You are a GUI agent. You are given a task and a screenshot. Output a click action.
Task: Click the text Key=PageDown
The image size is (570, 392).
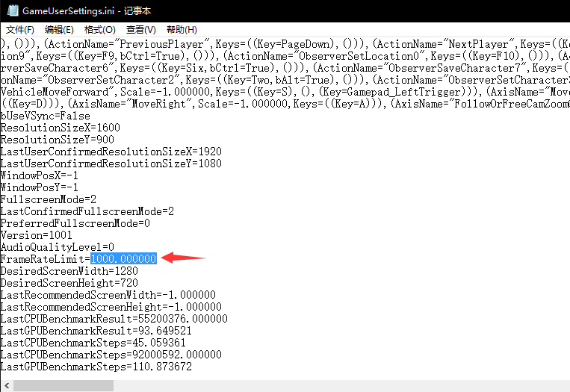(x=294, y=44)
